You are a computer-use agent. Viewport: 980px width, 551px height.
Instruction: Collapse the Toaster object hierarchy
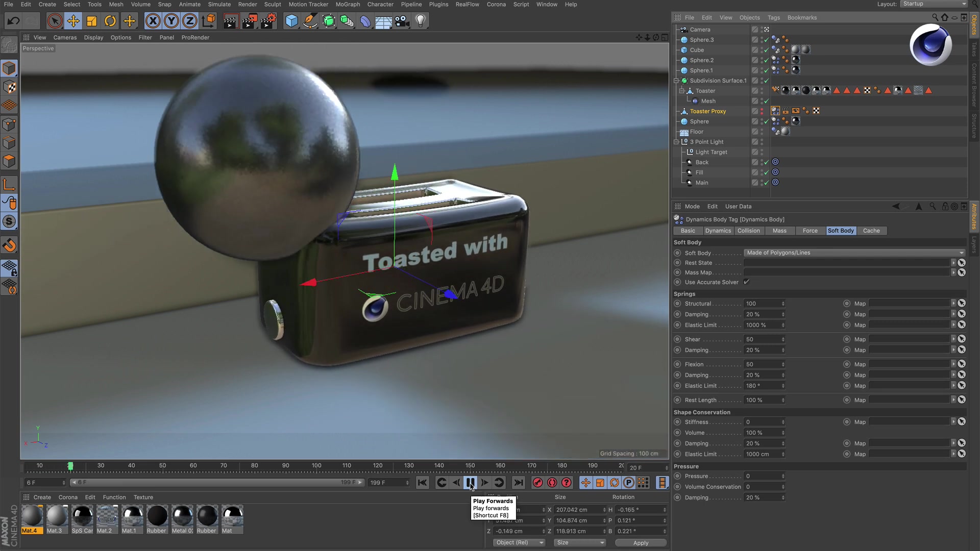coord(681,91)
